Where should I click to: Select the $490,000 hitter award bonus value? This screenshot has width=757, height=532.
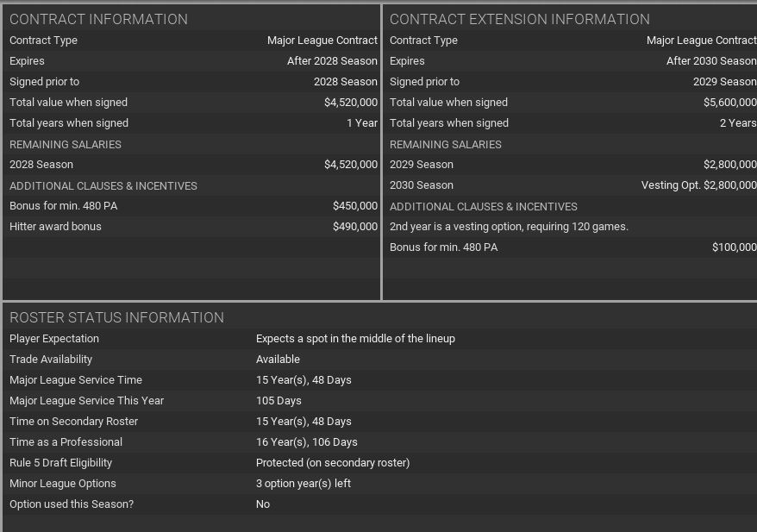point(354,227)
